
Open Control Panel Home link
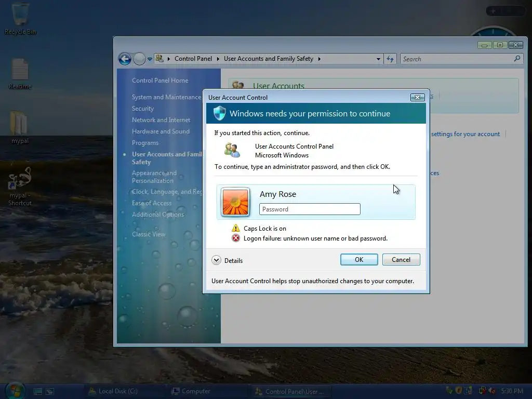(160, 81)
